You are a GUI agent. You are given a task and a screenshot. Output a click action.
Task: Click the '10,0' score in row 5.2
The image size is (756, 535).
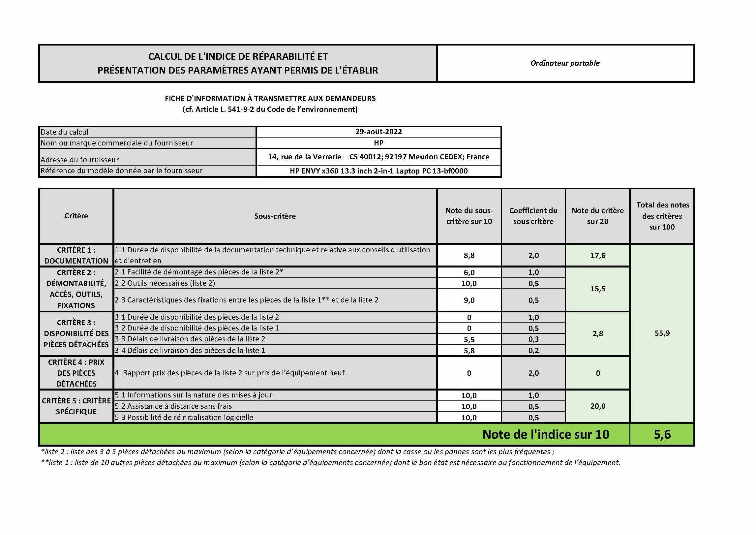(469, 406)
